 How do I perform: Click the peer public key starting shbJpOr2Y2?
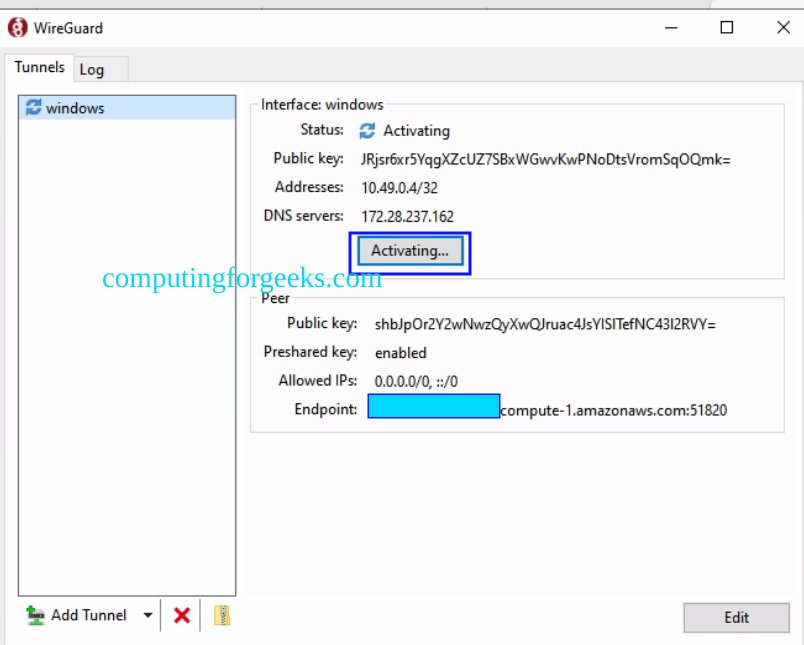point(545,324)
